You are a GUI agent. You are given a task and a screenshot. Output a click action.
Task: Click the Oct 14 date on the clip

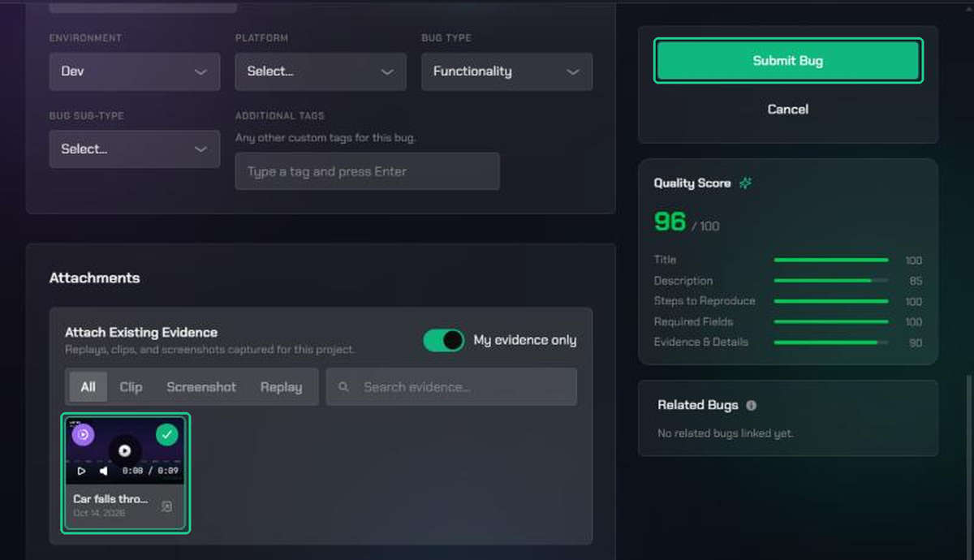pos(99,513)
